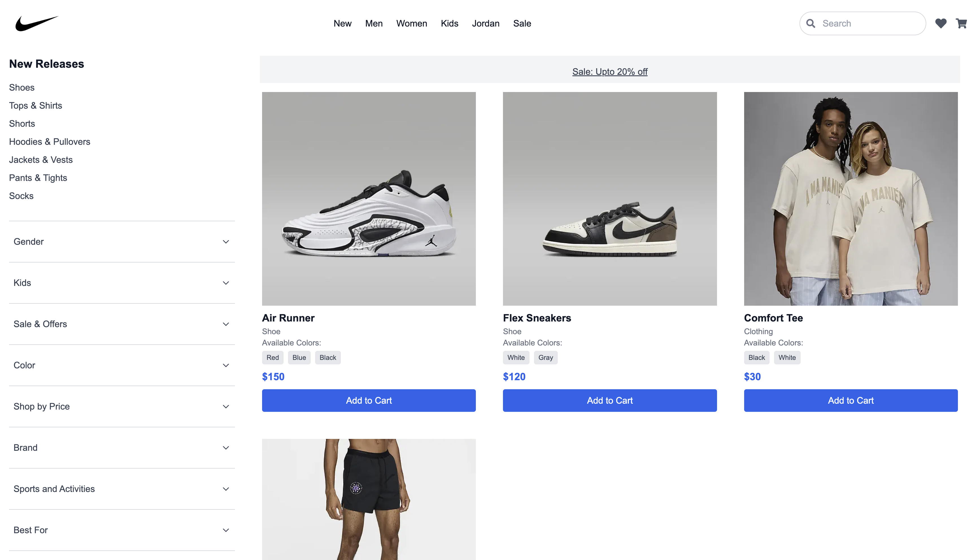Screen dimensions: 976x560
Task: Expand the Shop by Price dropdown
Action: tap(122, 406)
